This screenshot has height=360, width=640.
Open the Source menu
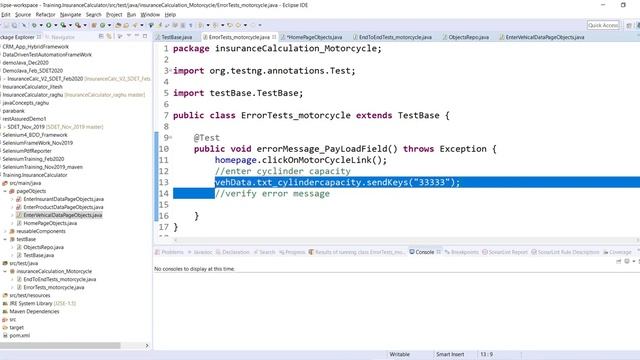(x=23, y=15)
